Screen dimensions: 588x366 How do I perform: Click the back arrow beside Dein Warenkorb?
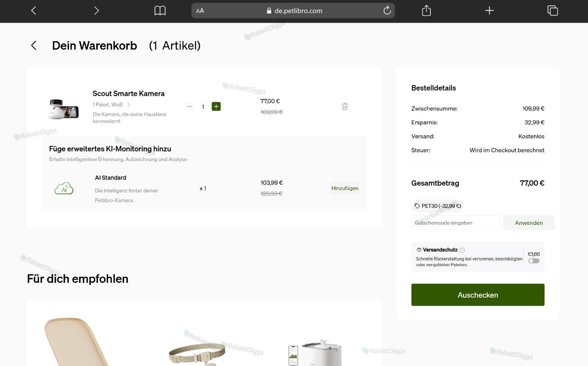(x=34, y=46)
